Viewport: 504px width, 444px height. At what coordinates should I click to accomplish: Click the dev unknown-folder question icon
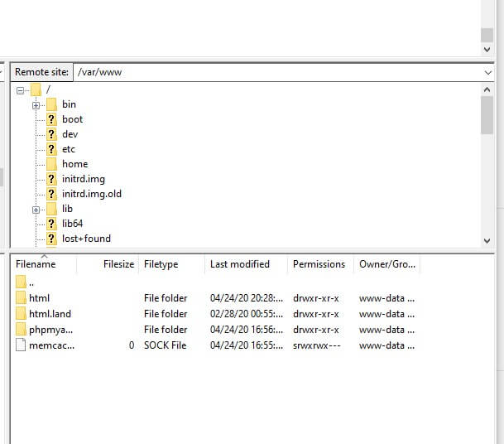coord(51,134)
